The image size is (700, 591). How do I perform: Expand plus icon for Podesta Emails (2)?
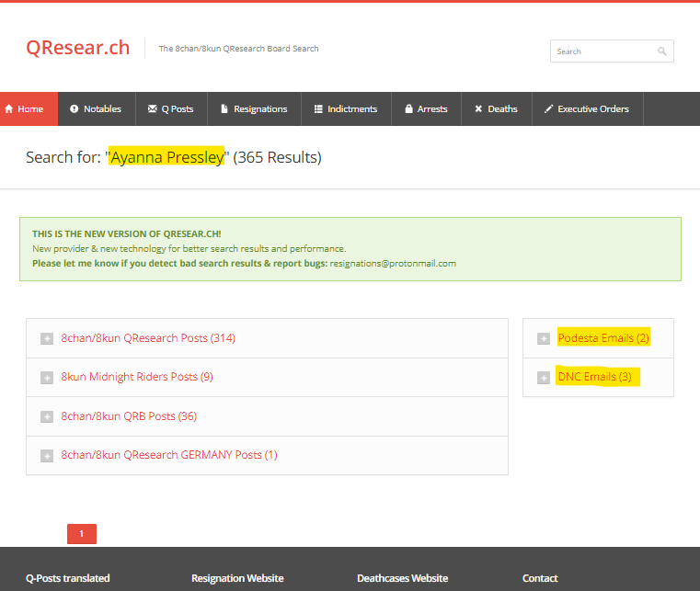pyautogui.click(x=544, y=338)
